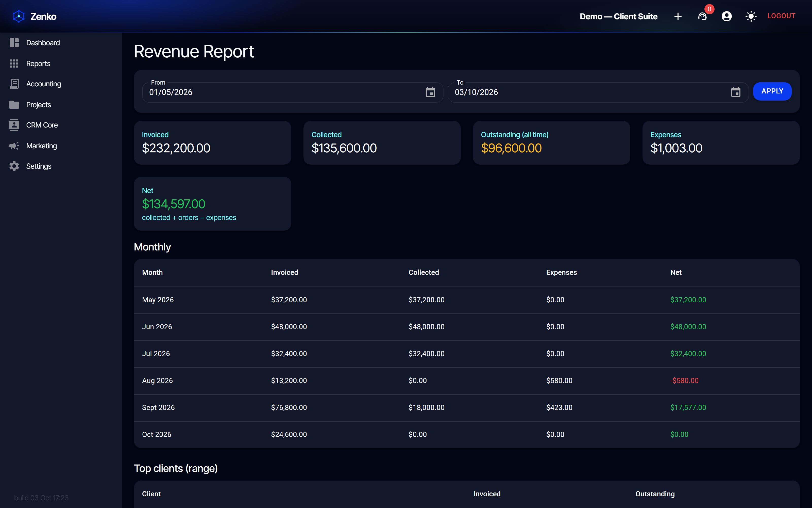The height and width of the screenshot is (508, 812).
Task: Click the Marketing megaphone icon
Action: pos(14,146)
